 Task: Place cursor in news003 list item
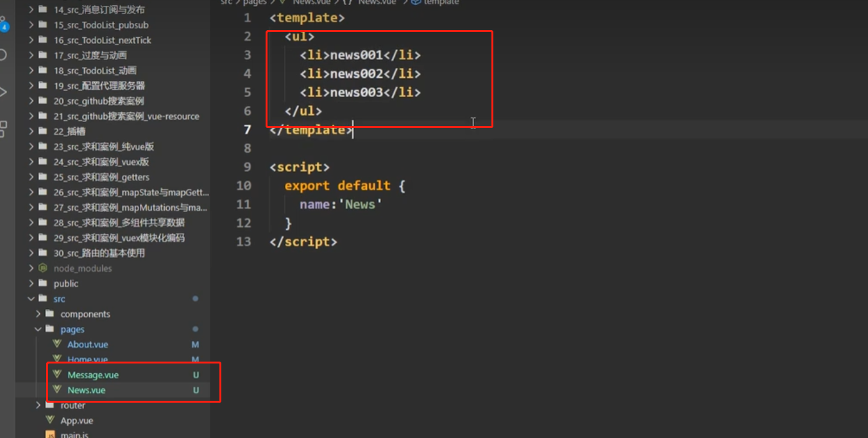click(x=360, y=92)
